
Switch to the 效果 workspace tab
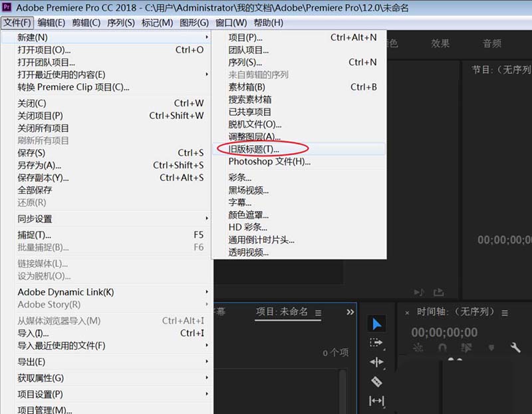click(x=440, y=43)
